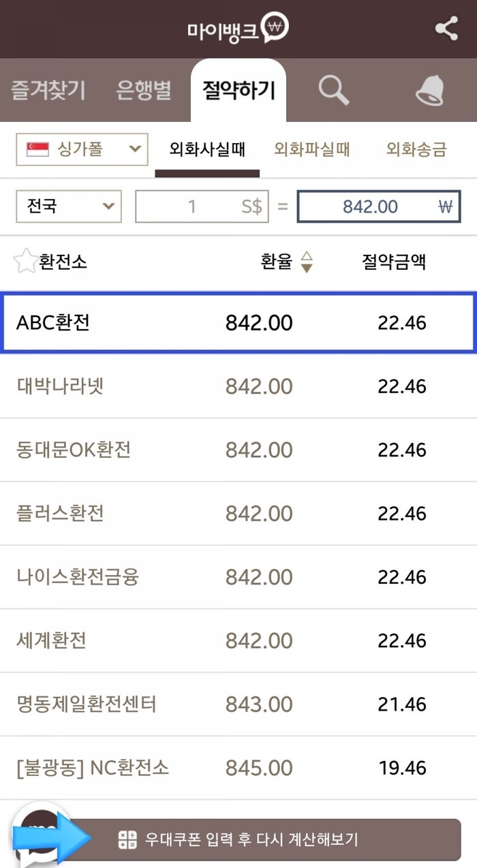477x868 pixels.
Task: Select the 즐겨찾기 menu tab
Action: [x=46, y=91]
